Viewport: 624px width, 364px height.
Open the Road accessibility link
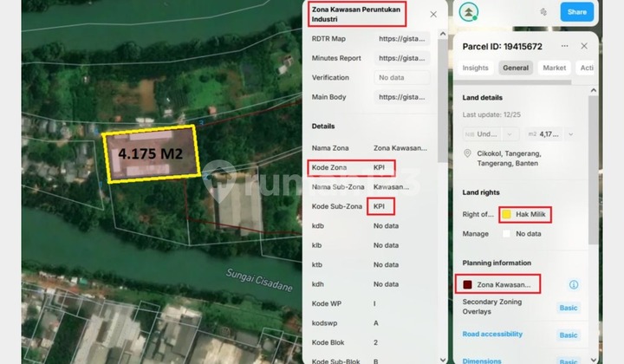pyautogui.click(x=492, y=335)
